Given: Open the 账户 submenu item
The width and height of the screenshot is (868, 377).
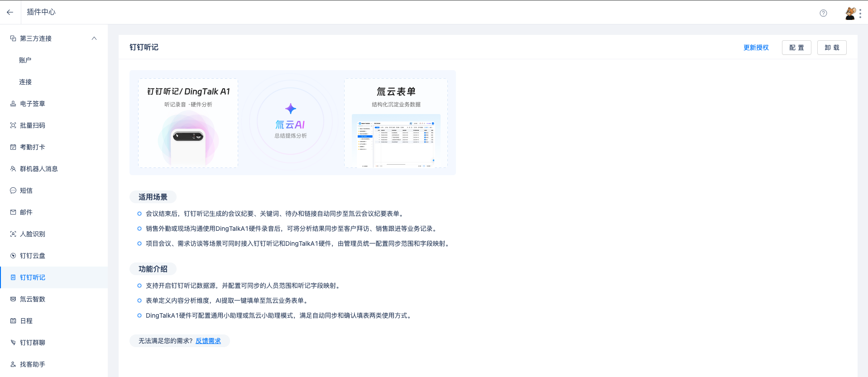Looking at the screenshot, I should (x=54, y=60).
